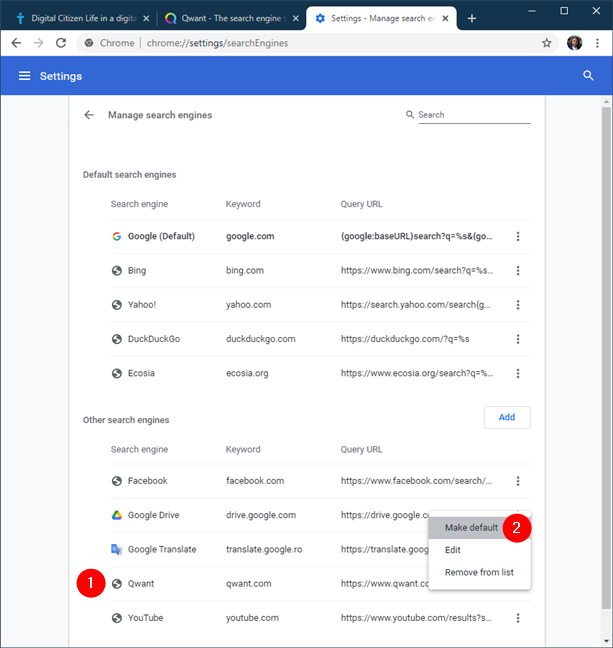Focus the Search field in Manage search engines
The image size is (613, 648).
[474, 115]
